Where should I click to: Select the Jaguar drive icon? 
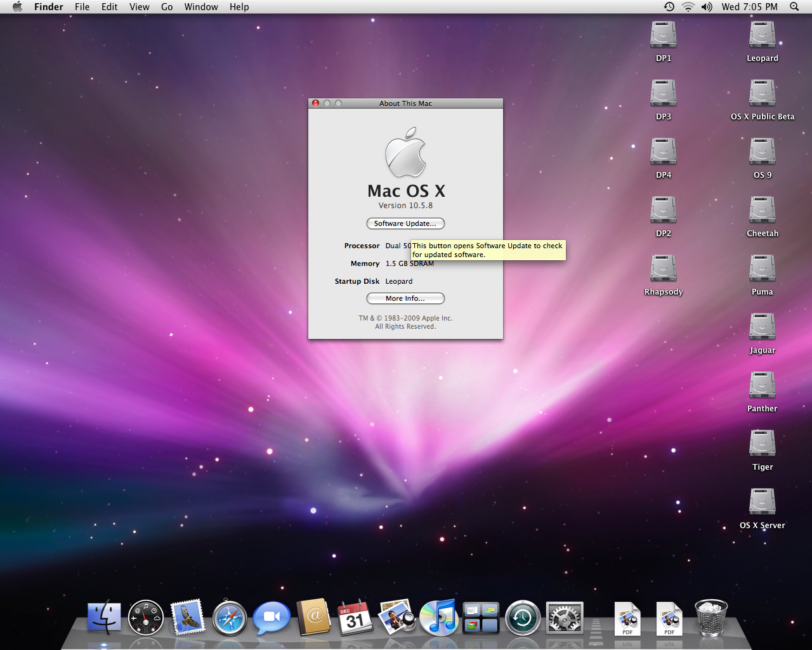763,328
